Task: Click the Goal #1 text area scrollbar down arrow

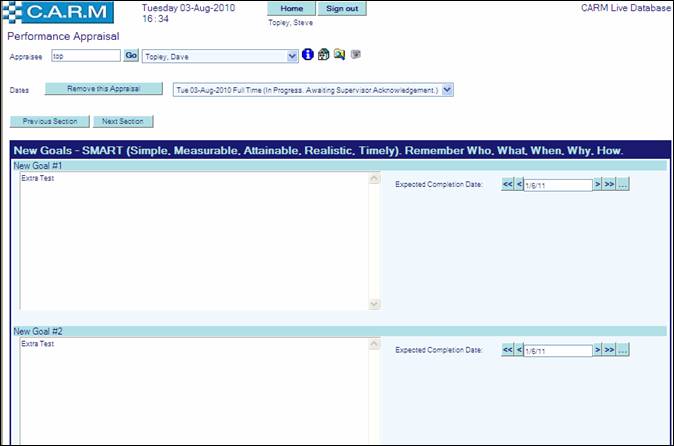Action: coord(375,304)
